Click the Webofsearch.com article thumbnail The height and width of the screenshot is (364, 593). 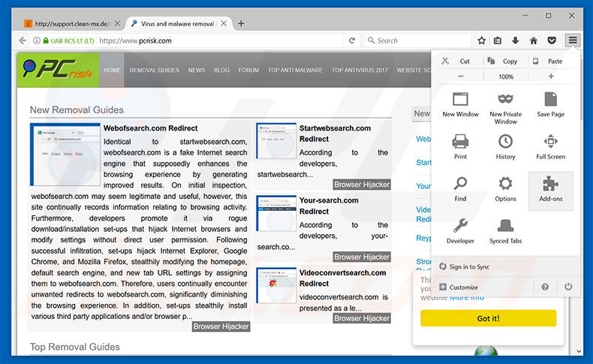(x=65, y=154)
